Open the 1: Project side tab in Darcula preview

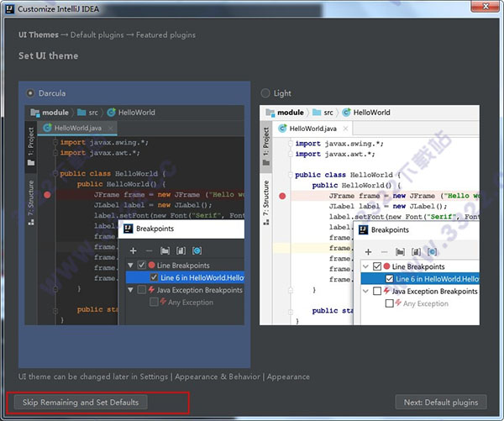point(31,143)
